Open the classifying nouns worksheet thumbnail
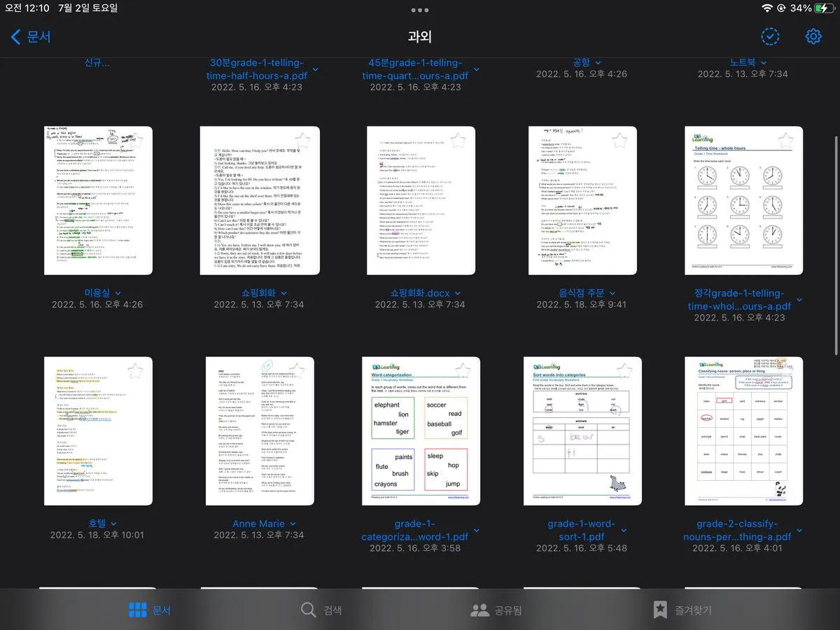The height and width of the screenshot is (630, 840). (x=743, y=430)
